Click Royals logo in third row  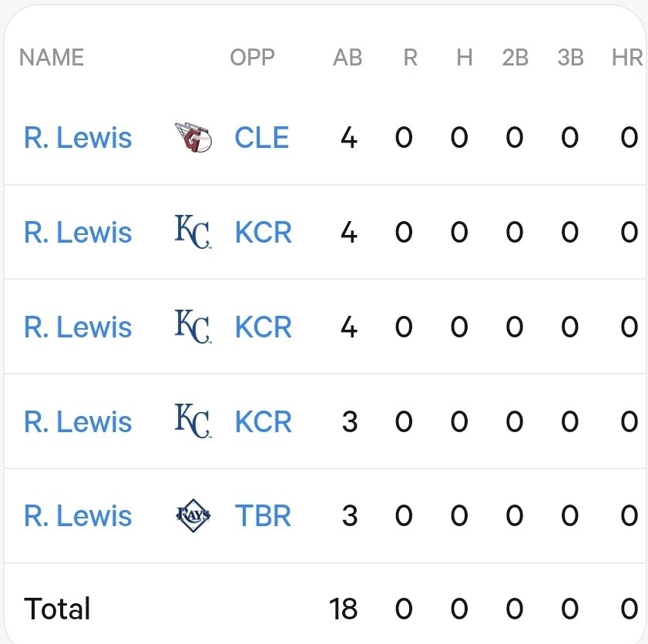point(193,327)
